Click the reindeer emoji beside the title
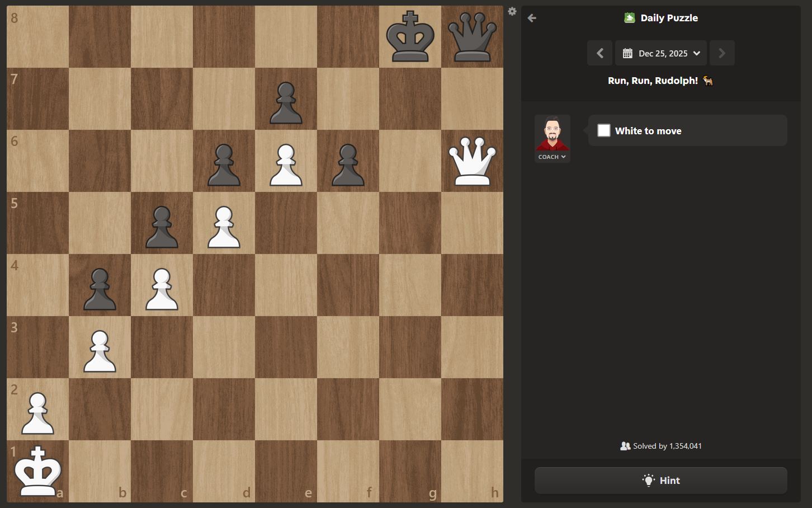 tap(708, 81)
